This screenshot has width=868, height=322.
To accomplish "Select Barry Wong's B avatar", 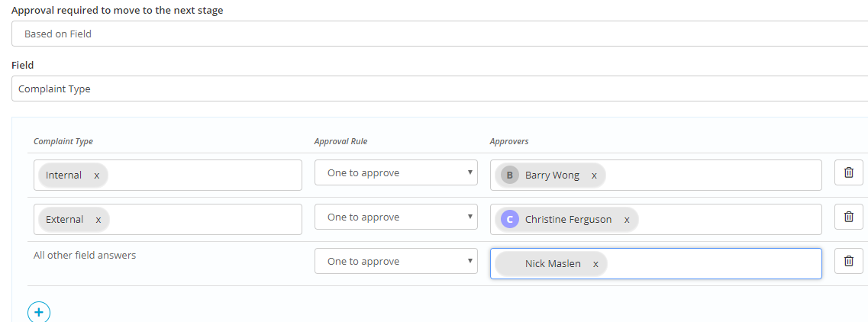I will point(510,175).
